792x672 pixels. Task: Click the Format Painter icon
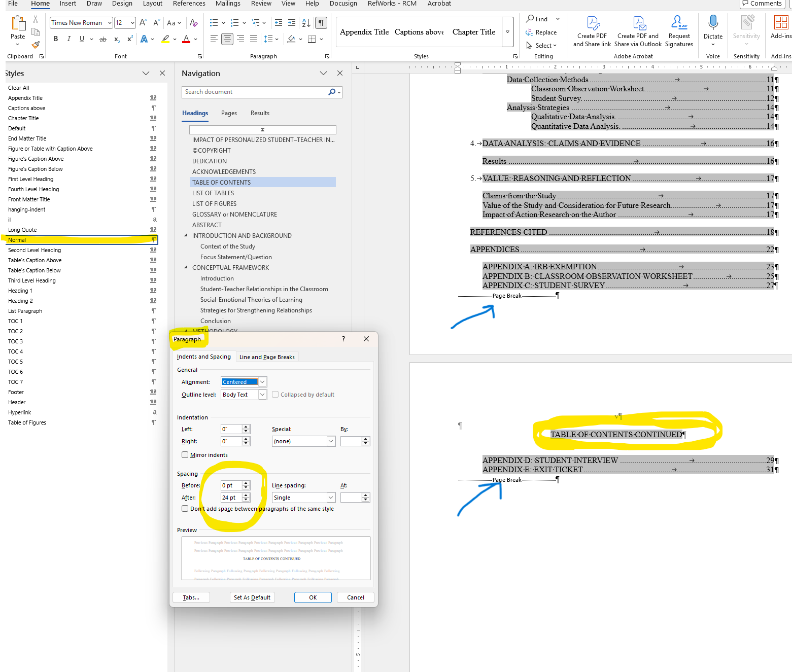(36, 45)
